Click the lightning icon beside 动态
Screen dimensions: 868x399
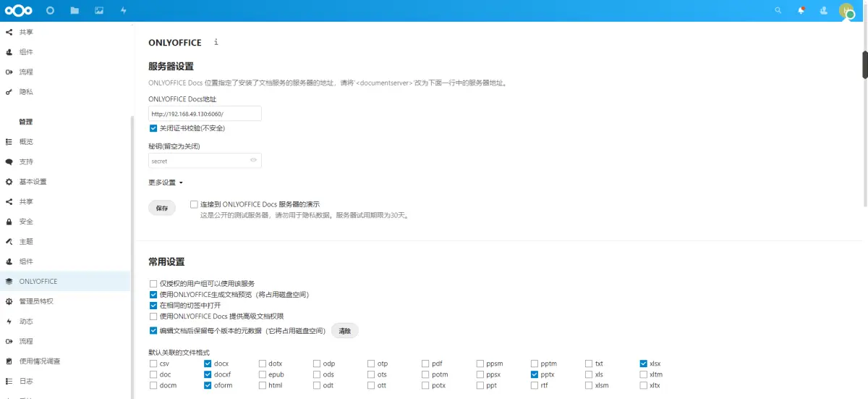click(9, 321)
